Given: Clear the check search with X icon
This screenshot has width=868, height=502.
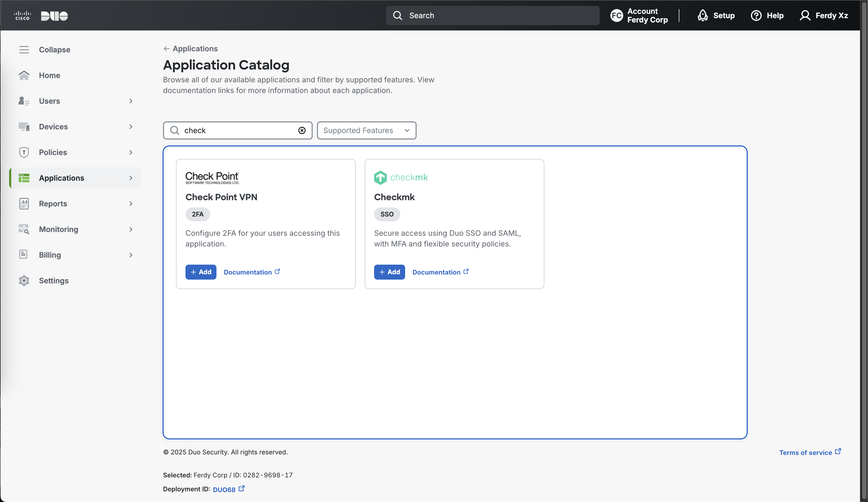Looking at the screenshot, I should coord(302,130).
